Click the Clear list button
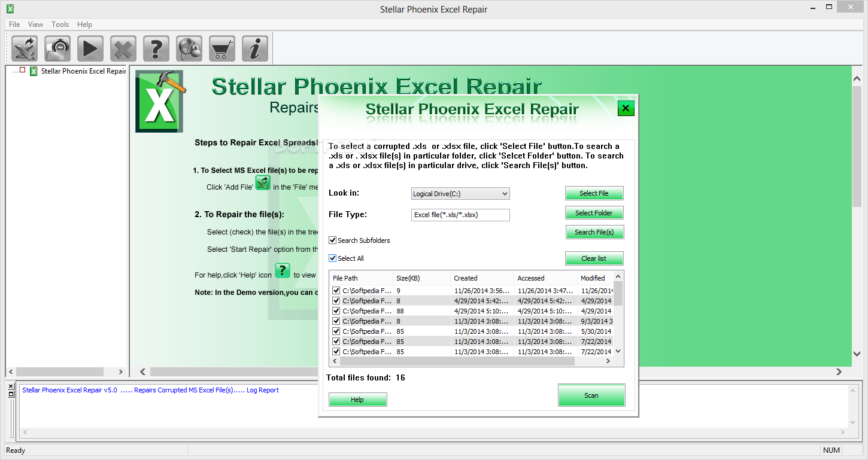 coord(594,258)
